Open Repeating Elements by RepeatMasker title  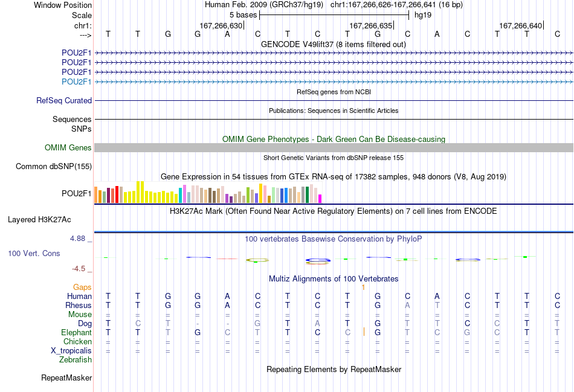coord(334,369)
